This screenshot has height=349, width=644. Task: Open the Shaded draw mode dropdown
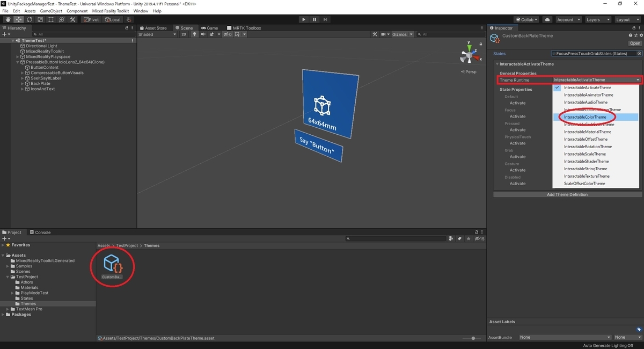(x=157, y=34)
